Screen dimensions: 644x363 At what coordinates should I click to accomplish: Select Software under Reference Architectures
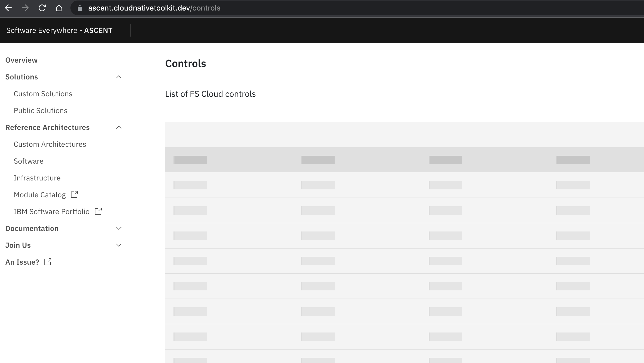[x=28, y=161]
